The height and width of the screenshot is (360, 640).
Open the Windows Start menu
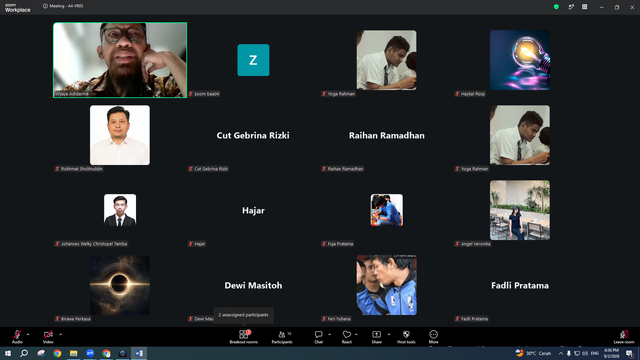(x=7, y=353)
